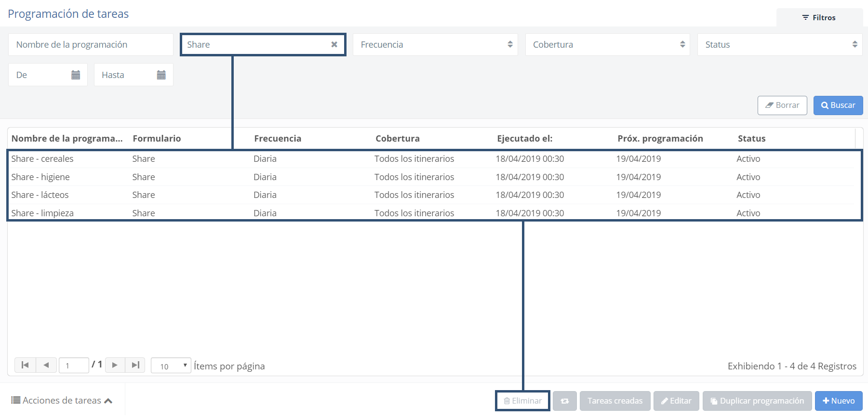This screenshot has width=868, height=419.
Task: Click the Borrar button to reset filters
Action: 782,105
